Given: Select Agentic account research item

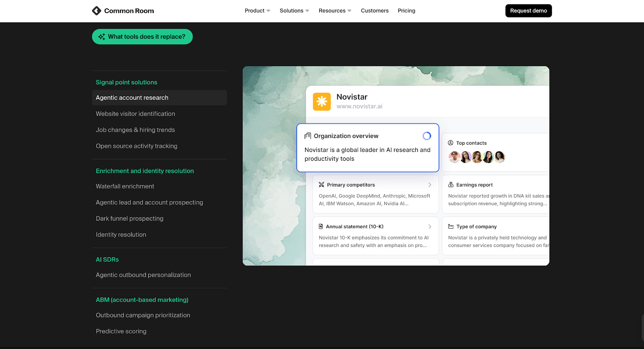Looking at the screenshot, I should coord(159,98).
